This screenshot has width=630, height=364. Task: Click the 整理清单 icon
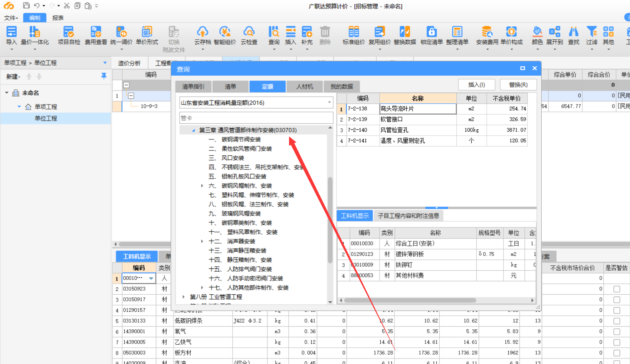tap(457, 32)
